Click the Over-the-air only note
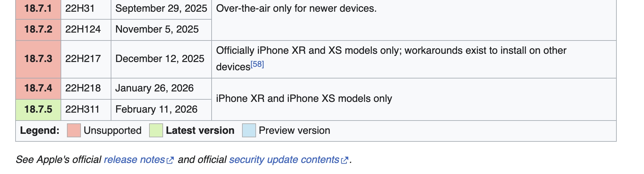Image resolution: width=644 pixels, height=174 pixels. pyautogui.click(x=296, y=9)
